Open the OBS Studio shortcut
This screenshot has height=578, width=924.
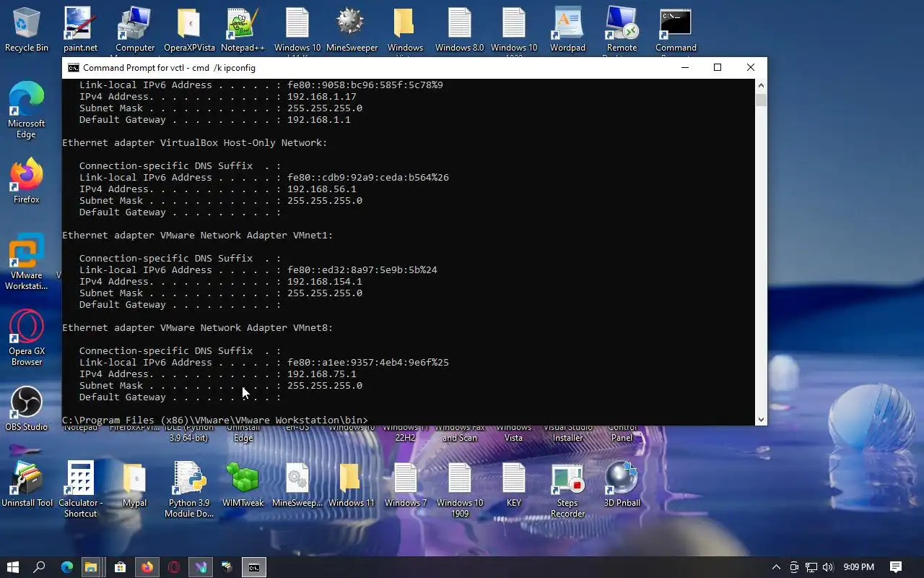27,408
